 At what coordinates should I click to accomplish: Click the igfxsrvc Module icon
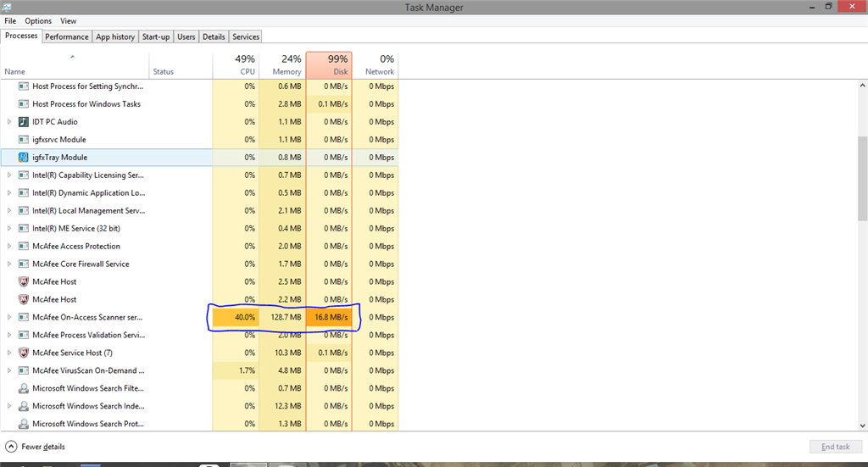(x=23, y=140)
